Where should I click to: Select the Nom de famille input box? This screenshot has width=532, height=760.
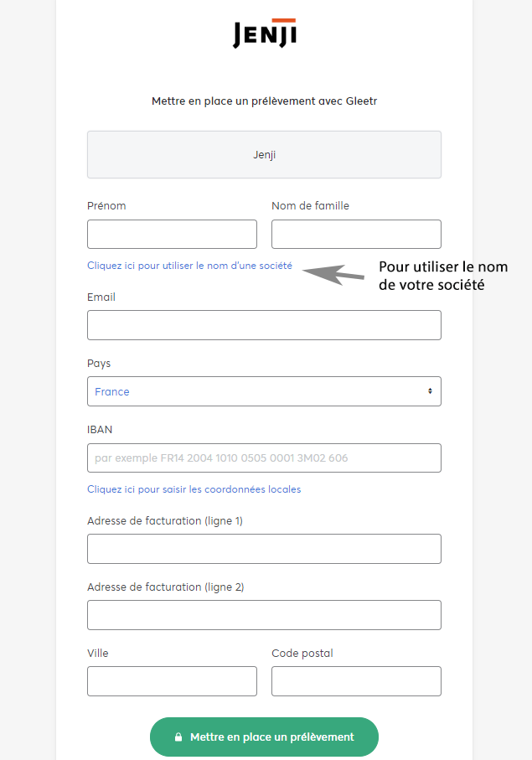click(356, 234)
